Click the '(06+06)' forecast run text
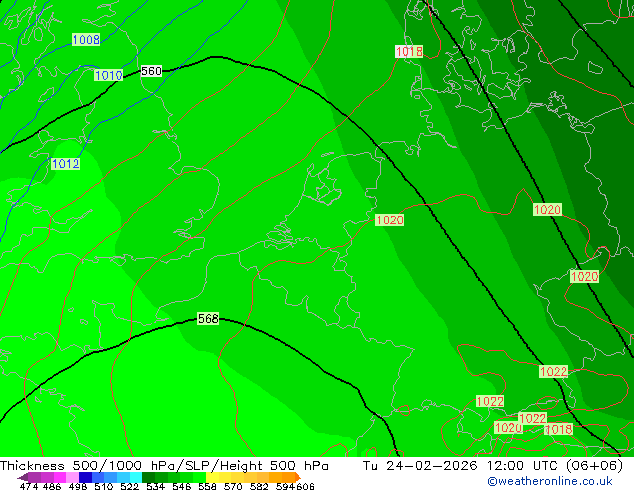634x490 pixels. coord(594,466)
